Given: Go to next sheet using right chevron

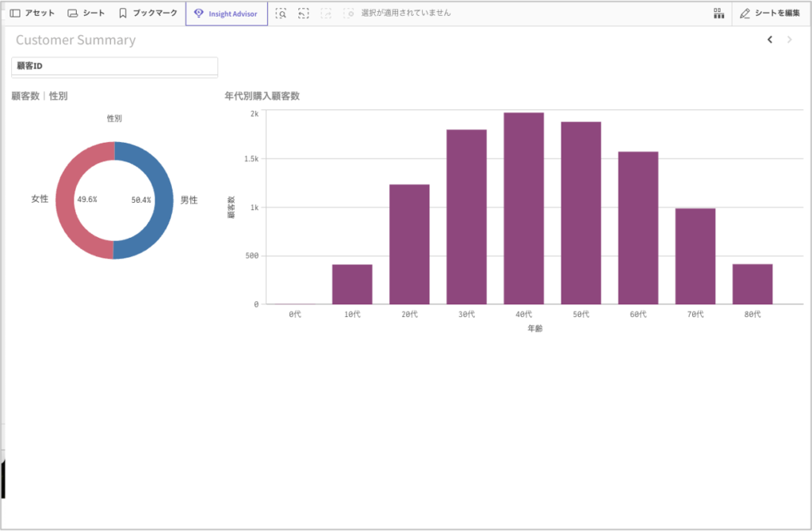Looking at the screenshot, I should point(789,40).
